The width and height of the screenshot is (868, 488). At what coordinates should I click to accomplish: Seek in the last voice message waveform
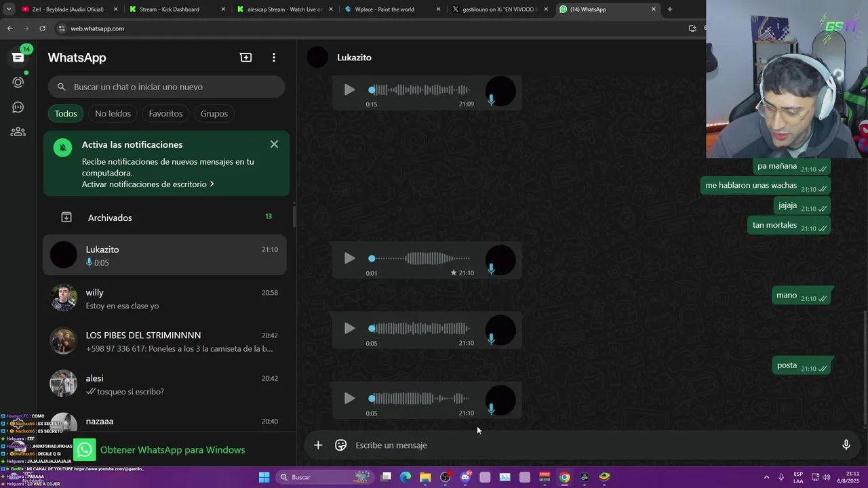[x=420, y=399]
